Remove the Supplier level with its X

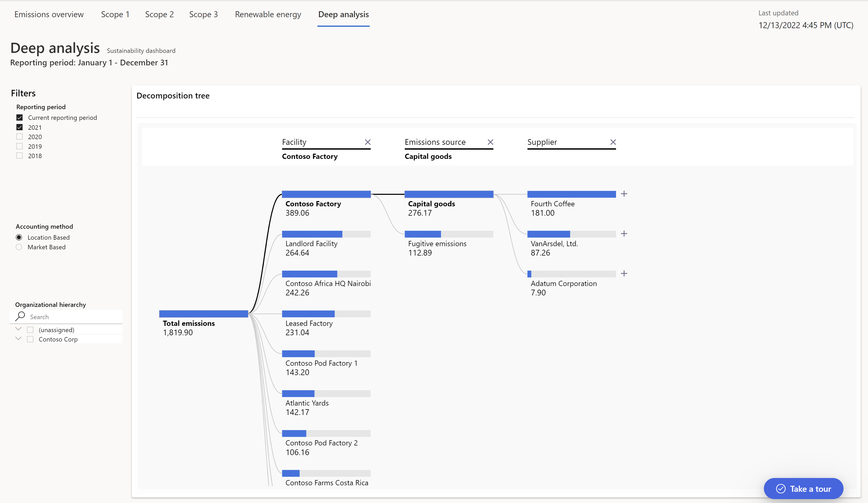[613, 142]
